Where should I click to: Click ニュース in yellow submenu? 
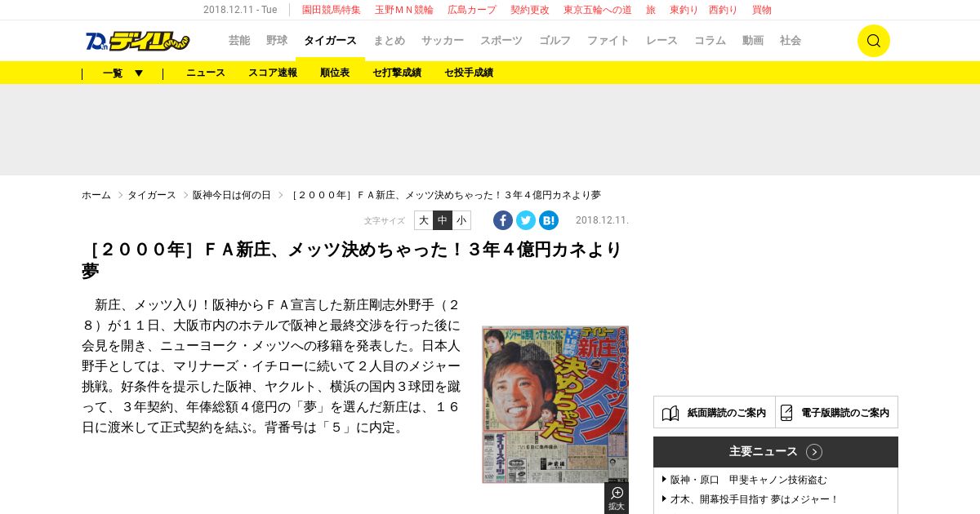(x=206, y=73)
